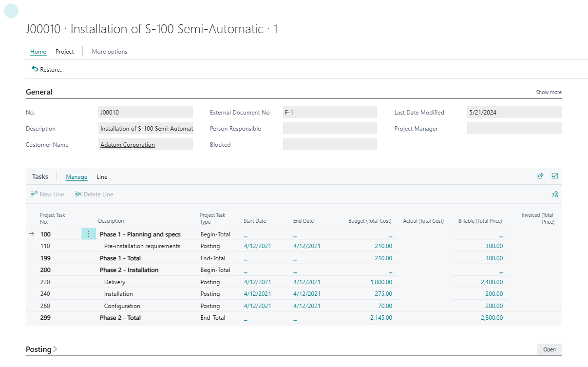The image size is (588, 367).
Task: Click the Open status button in Posting
Action: pyautogui.click(x=549, y=349)
